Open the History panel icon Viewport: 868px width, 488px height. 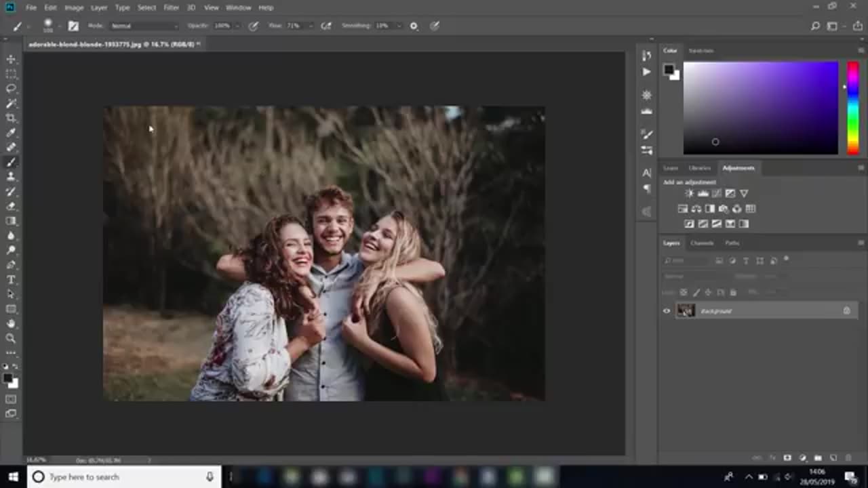(646, 57)
